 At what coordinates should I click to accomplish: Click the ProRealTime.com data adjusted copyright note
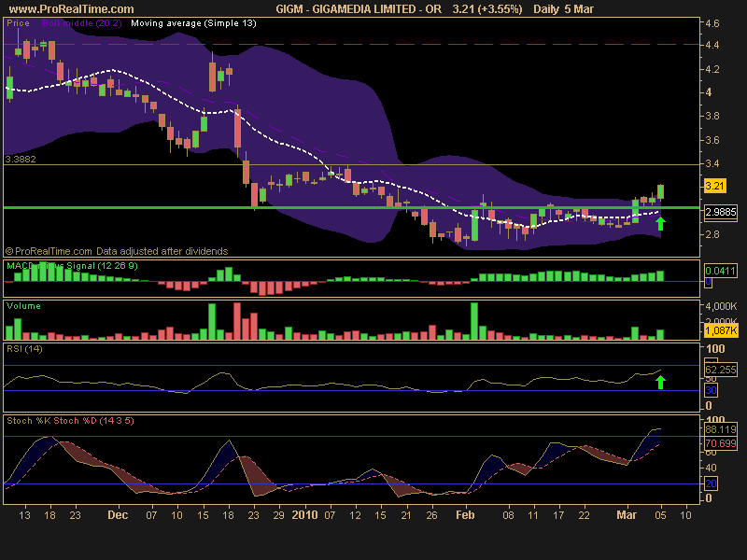tap(117, 251)
